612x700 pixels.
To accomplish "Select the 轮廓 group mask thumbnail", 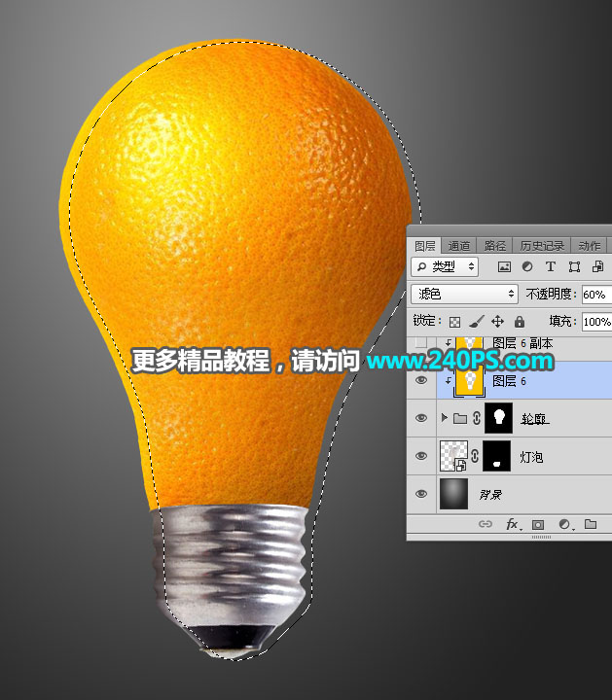I will (498, 418).
